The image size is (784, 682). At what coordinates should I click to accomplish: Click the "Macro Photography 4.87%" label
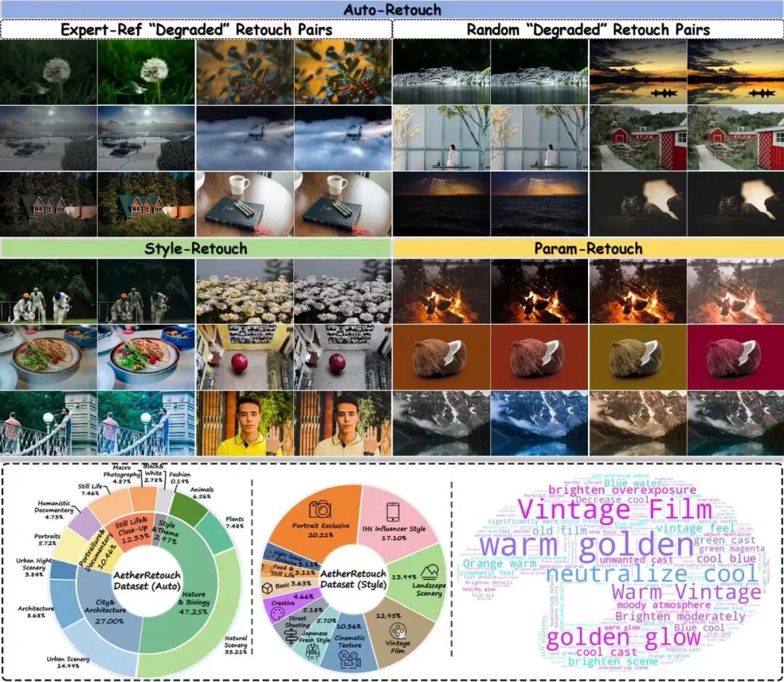coord(121,474)
